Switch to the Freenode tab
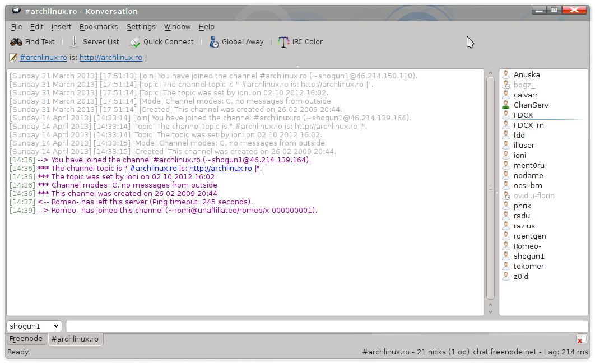Viewport: 595px width, 364px height. pos(26,339)
